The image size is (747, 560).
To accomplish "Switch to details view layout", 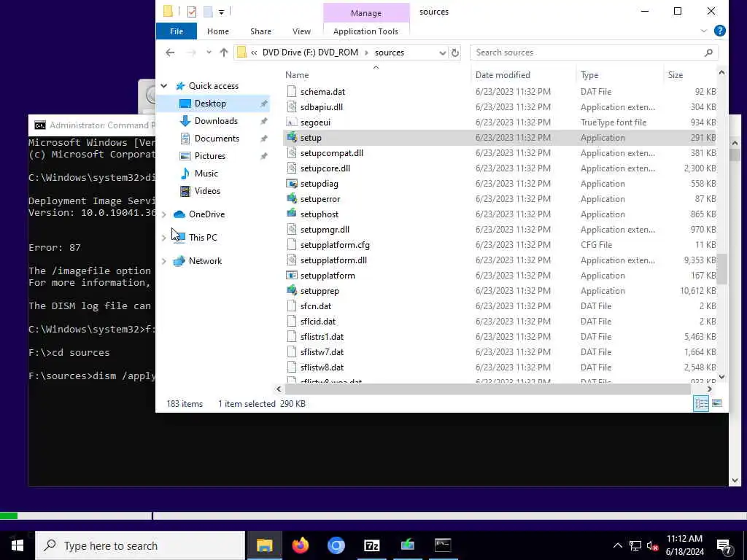I will (x=701, y=403).
